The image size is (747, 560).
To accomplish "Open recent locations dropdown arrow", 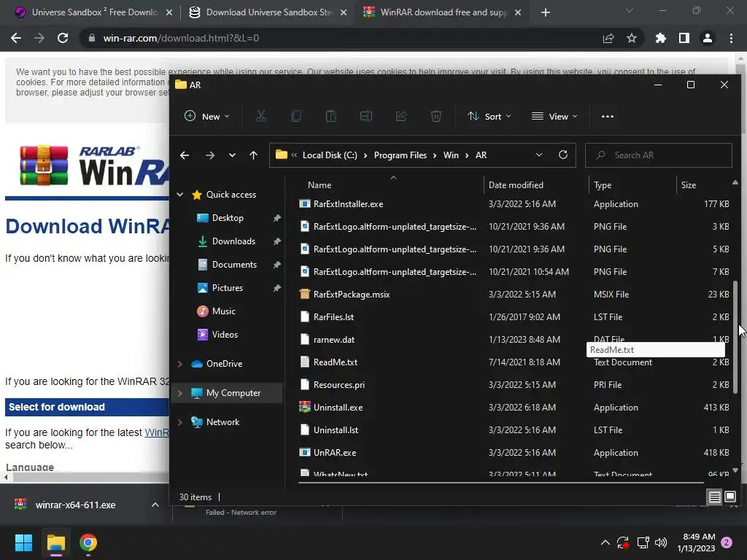I will pos(232,155).
